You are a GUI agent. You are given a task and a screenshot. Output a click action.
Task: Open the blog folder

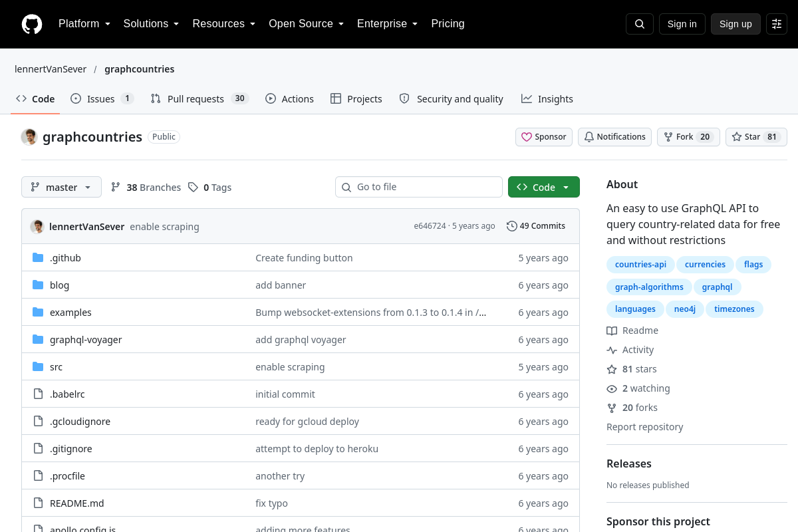[x=59, y=285]
